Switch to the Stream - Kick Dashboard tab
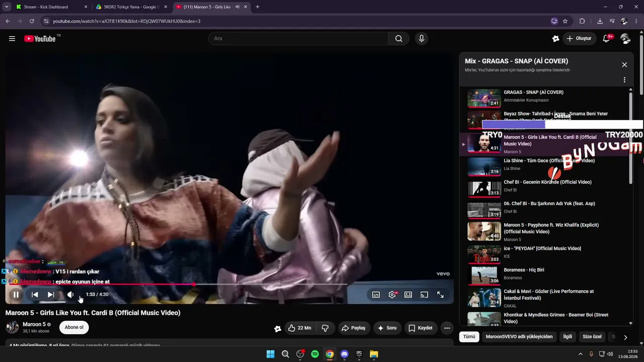644x362 pixels. [52, 7]
